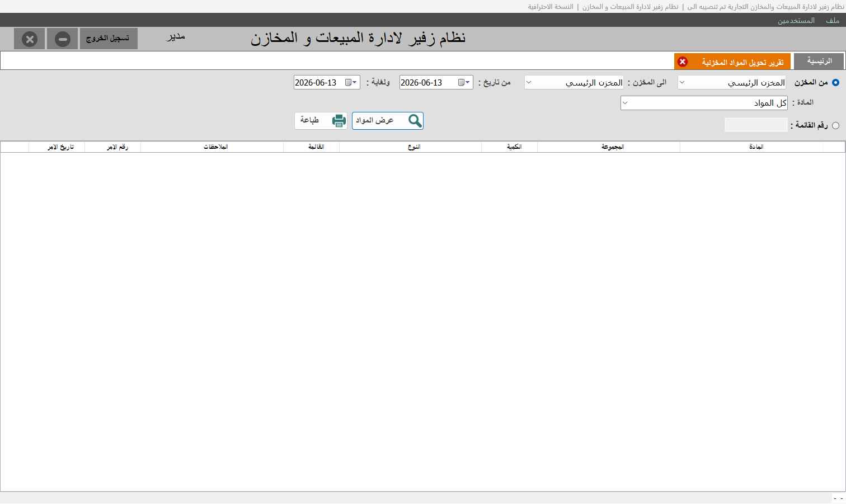This screenshot has width=846, height=504.
Task: Click the ولغاية date value 2026-06-13
Action: click(x=316, y=83)
